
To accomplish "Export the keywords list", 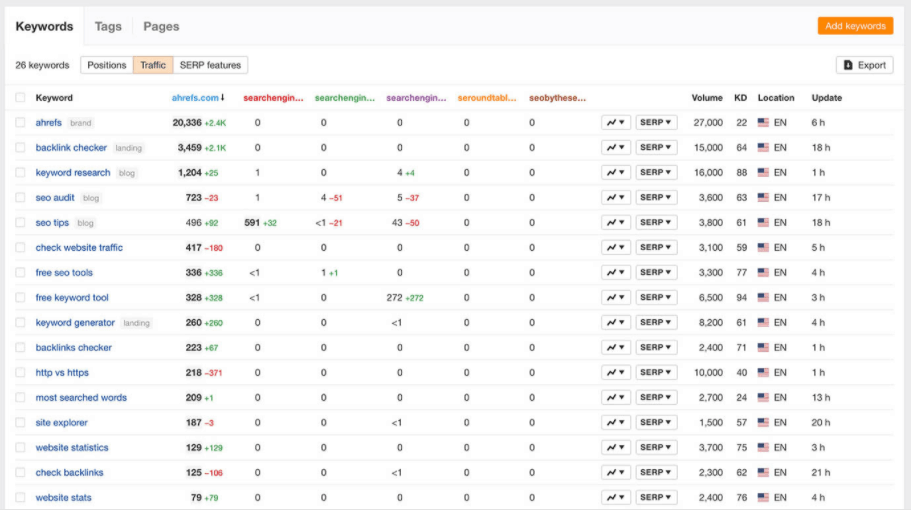I will tap(864, 65).
